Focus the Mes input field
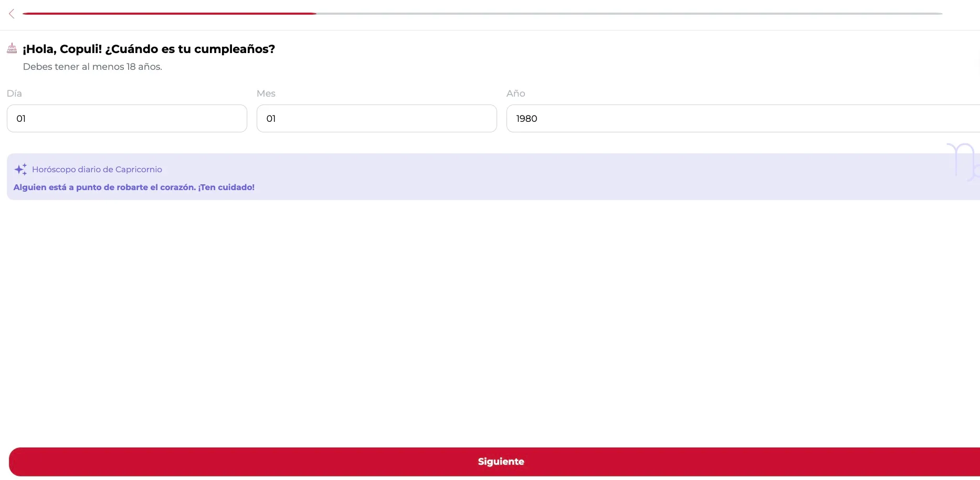Viewport: 980px width, 480px height. coord(377,118)
